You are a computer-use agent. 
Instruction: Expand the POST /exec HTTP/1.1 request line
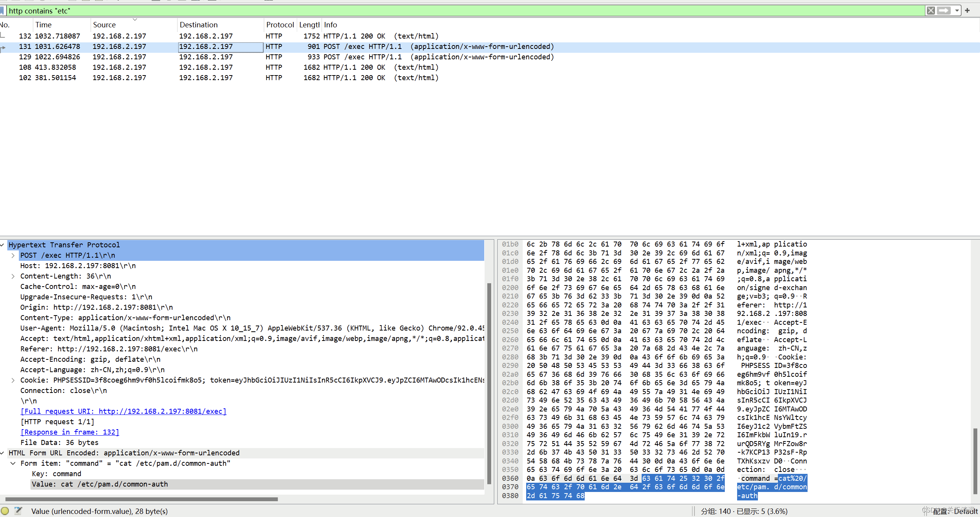[13, 255]
